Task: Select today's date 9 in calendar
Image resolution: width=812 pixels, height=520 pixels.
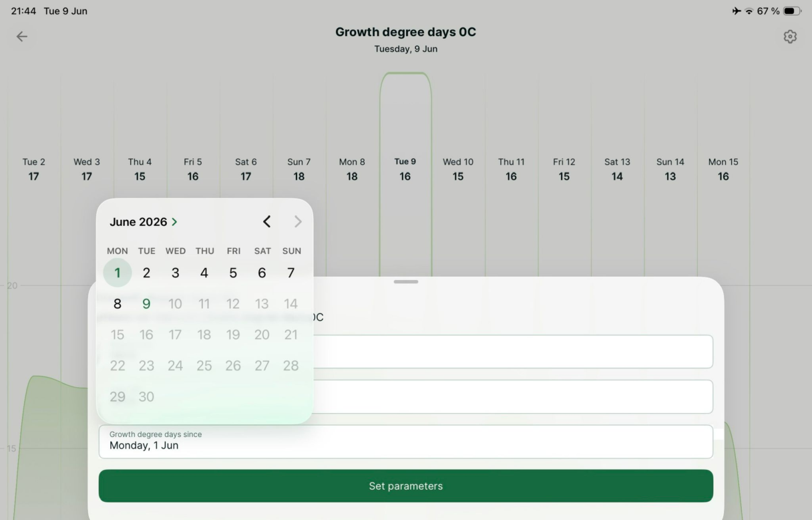Action: [x=146, y=304]
